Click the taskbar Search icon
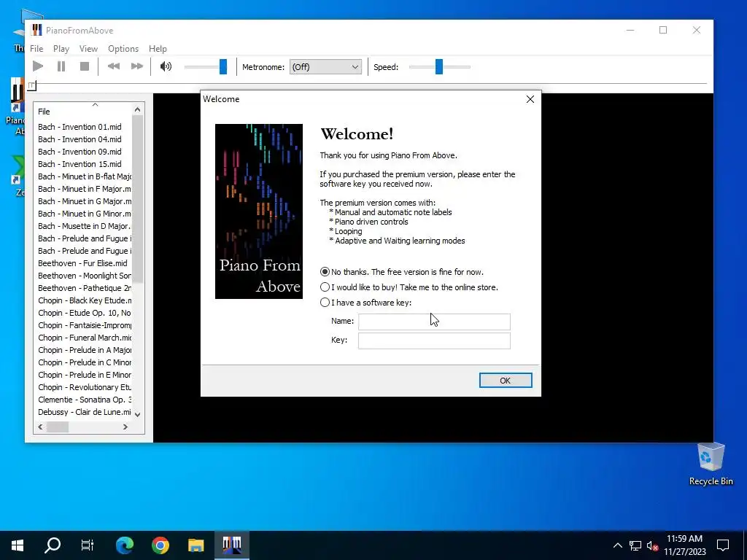This screenshot has width=747, height=560. coord(53,545)
